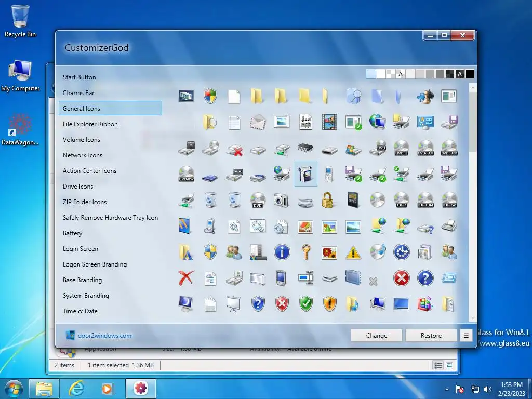This screenshot has width=532, height=399.
Task: Select the Base Branding category
Action: point(82,280)
